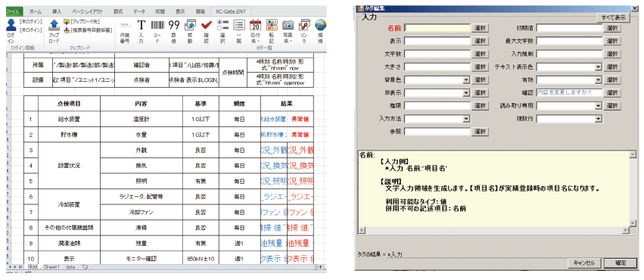This screenshot has height=280, width=644.
Task: Expand the 背景色 dropdown
Action: (x=466, y=79)
